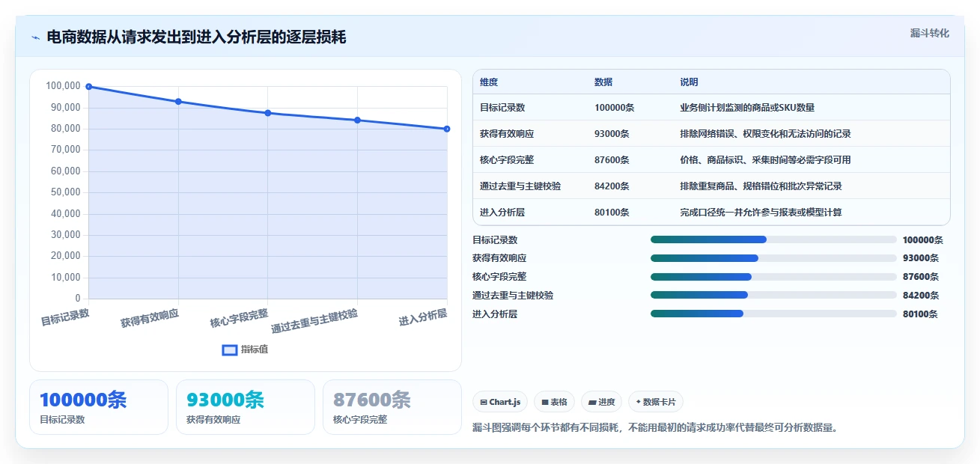Click the chart point for 通过去重与主键校验
Screen dimensions: 980x464
click(x=357, y=120)
